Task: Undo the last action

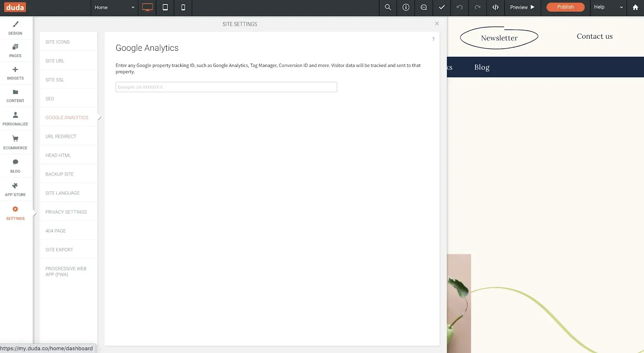Action: click(459, 7)
